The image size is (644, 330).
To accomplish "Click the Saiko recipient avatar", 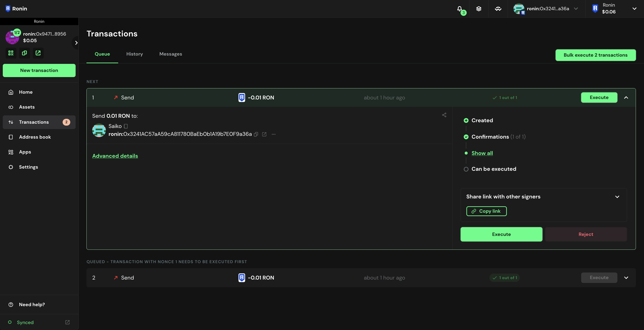I will pyautogui.click(x=99, y=130).
